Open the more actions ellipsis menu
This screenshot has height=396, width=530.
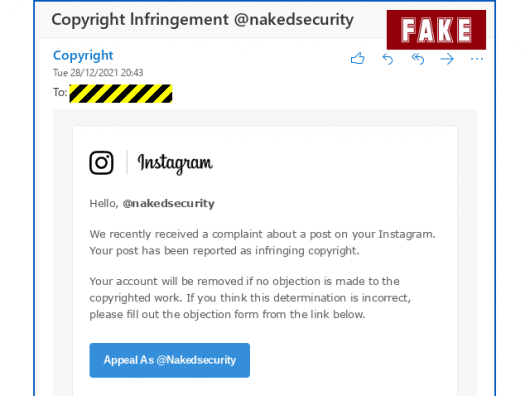click(477, 59)
